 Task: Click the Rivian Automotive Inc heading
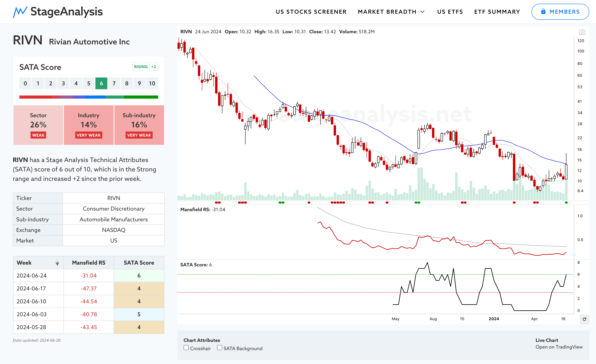pyautogui.click(x=89, y=42)
